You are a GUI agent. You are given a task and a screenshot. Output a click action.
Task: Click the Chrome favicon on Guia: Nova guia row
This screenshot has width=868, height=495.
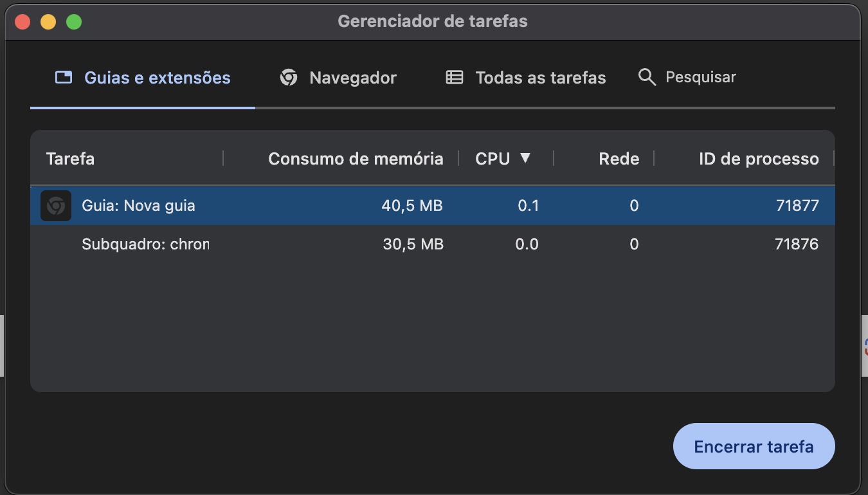pos(56,205)
